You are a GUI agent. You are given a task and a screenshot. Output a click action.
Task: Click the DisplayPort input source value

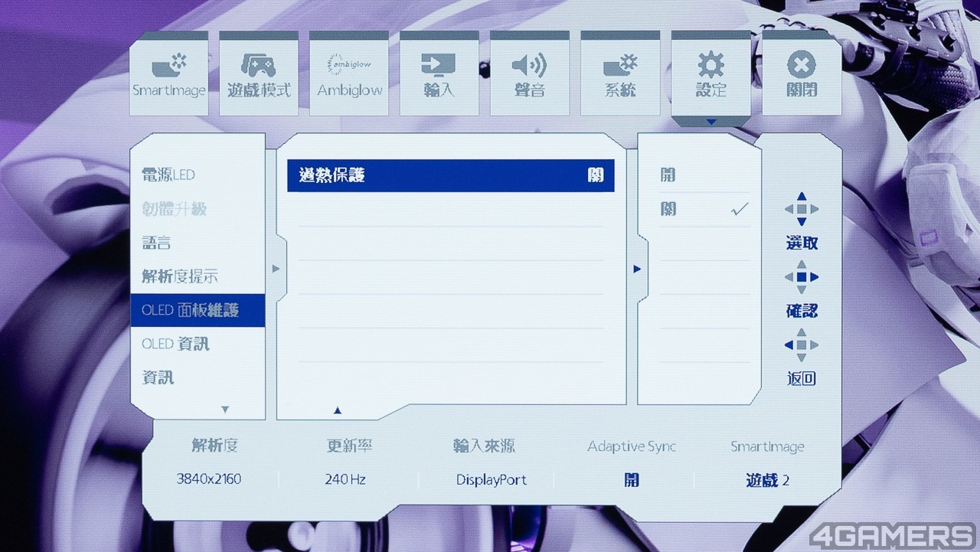(x=491, y=480)
